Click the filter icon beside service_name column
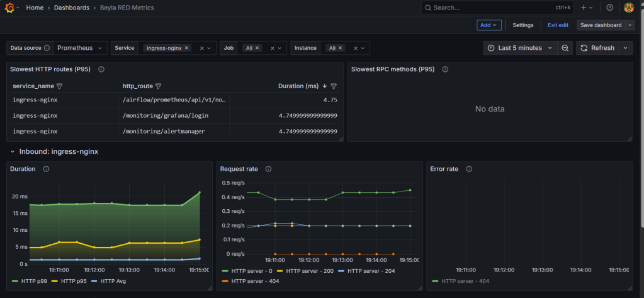 click(x=60, y=86)
